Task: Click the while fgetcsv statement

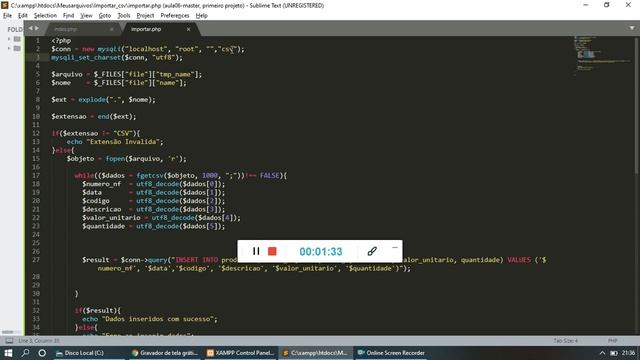Action: click(181, 176)
